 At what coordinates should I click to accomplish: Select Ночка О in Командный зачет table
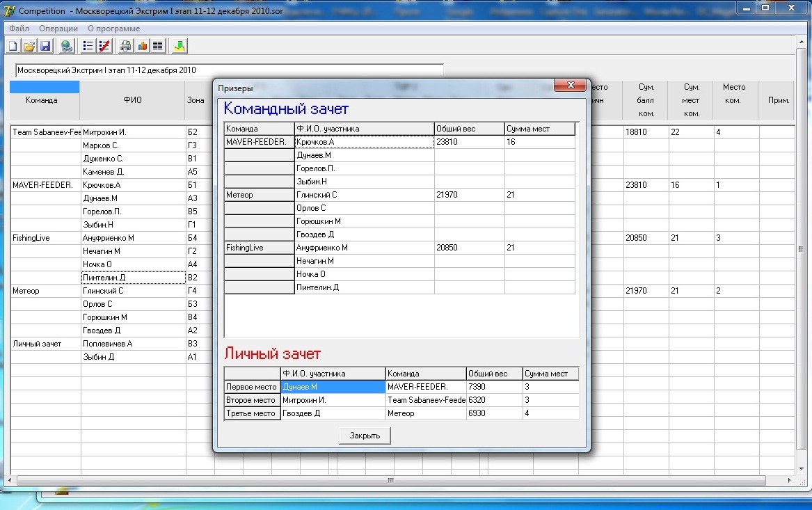[364, 274]
